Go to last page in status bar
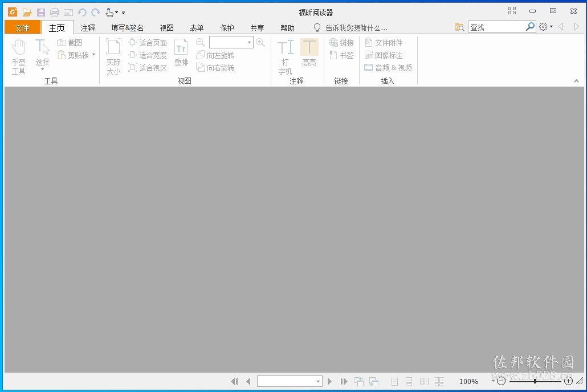Image resolution: width=587 pixels, height=392 pixels. point(344,382)
